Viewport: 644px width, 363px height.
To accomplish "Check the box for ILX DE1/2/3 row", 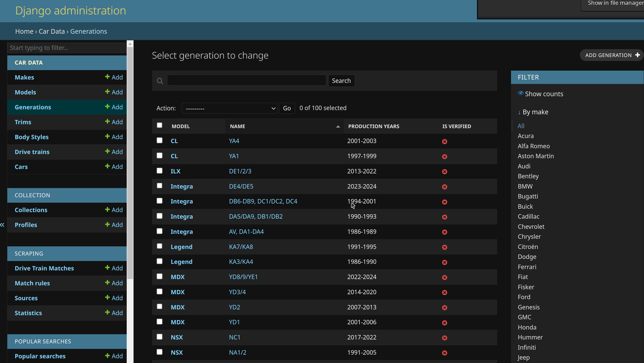I will 159,171.
